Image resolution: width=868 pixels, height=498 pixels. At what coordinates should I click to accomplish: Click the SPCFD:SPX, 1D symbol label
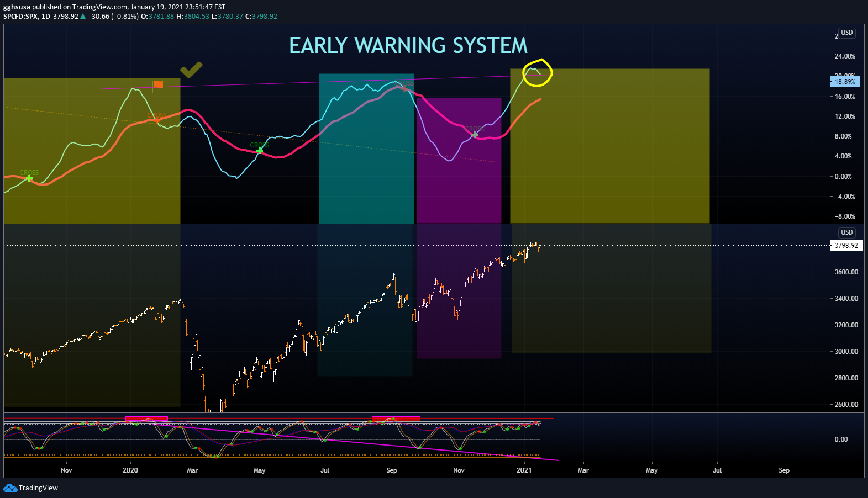[x=27, y=17]
